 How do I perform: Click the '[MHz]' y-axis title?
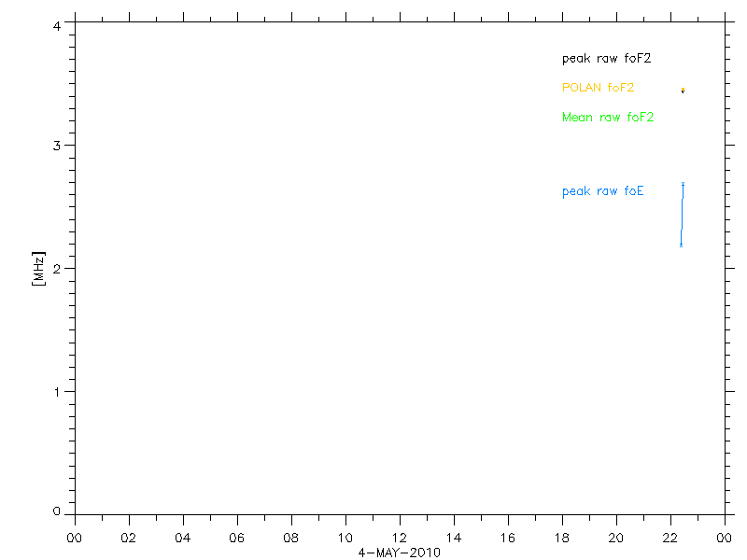pyautogui.click(x=39, y=268)
